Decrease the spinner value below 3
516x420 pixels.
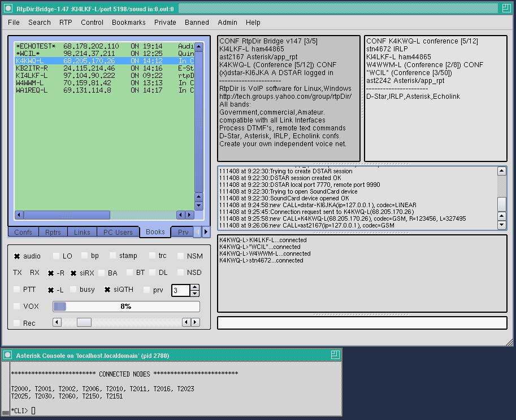195,293
